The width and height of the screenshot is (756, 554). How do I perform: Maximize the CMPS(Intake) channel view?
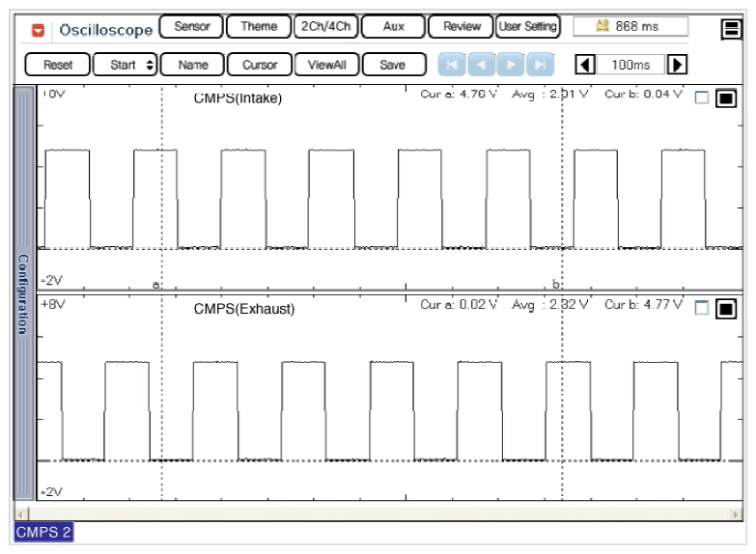(x=726, y=97)
